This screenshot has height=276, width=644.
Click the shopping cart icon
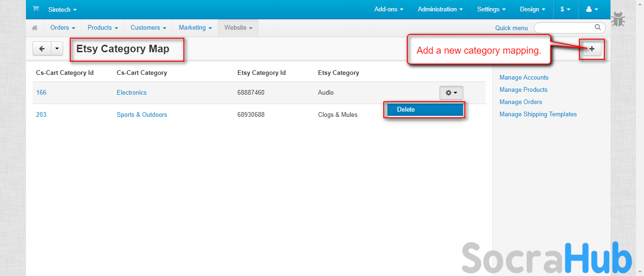click(x=36, y=9)
